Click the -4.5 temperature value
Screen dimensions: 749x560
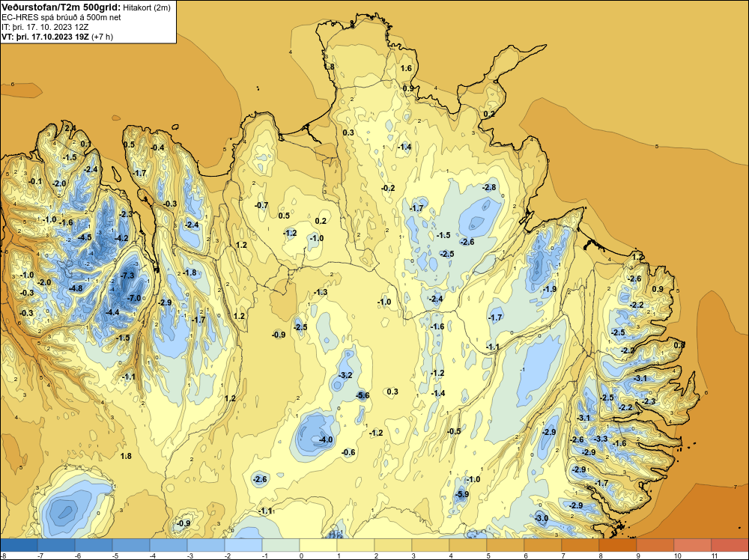(x=84, y=237)
